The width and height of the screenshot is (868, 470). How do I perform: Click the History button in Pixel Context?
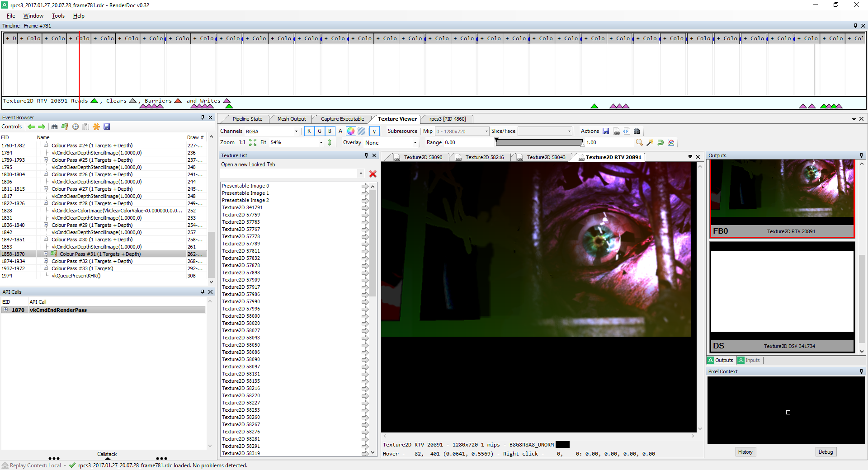pos(745,452)
